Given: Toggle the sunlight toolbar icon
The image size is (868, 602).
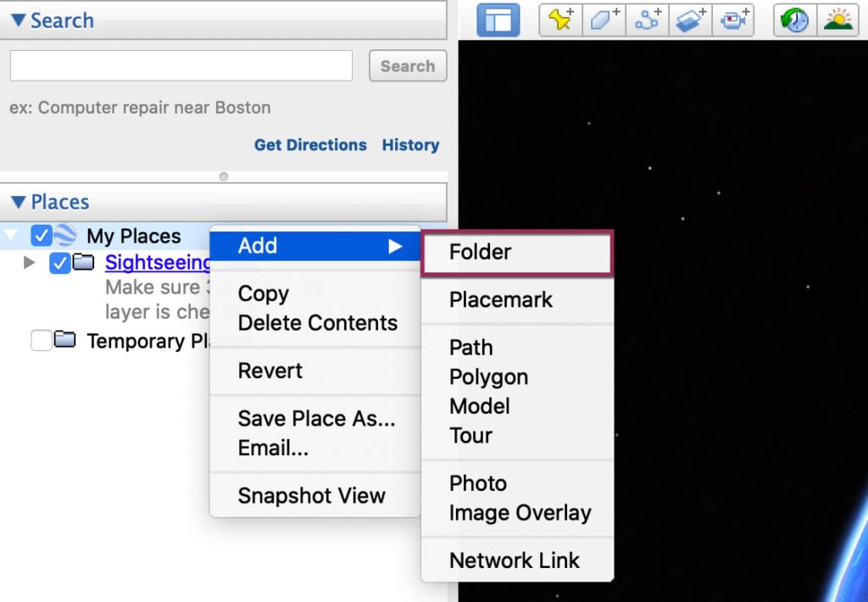Looking at the screenshot, I should pos(837,20).
